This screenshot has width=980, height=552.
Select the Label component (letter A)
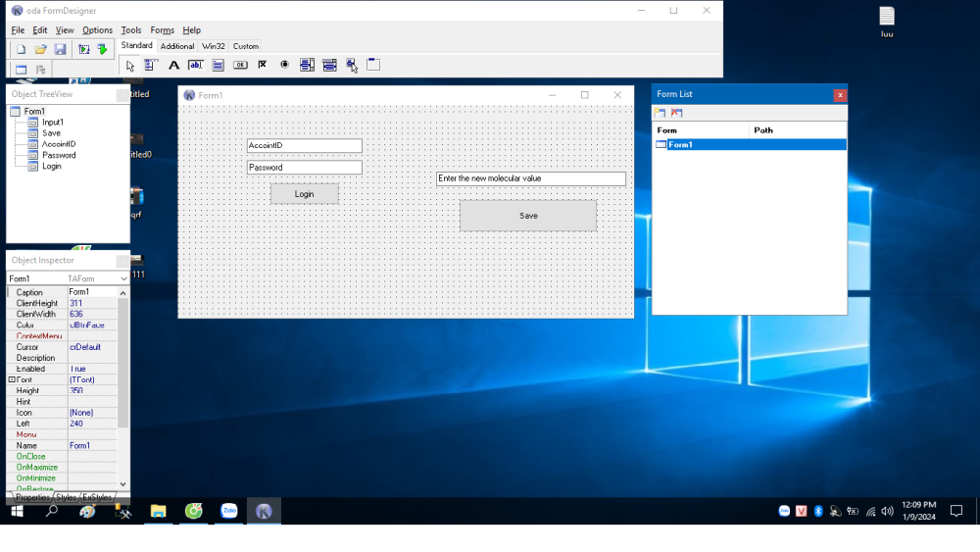click(173, 65)
